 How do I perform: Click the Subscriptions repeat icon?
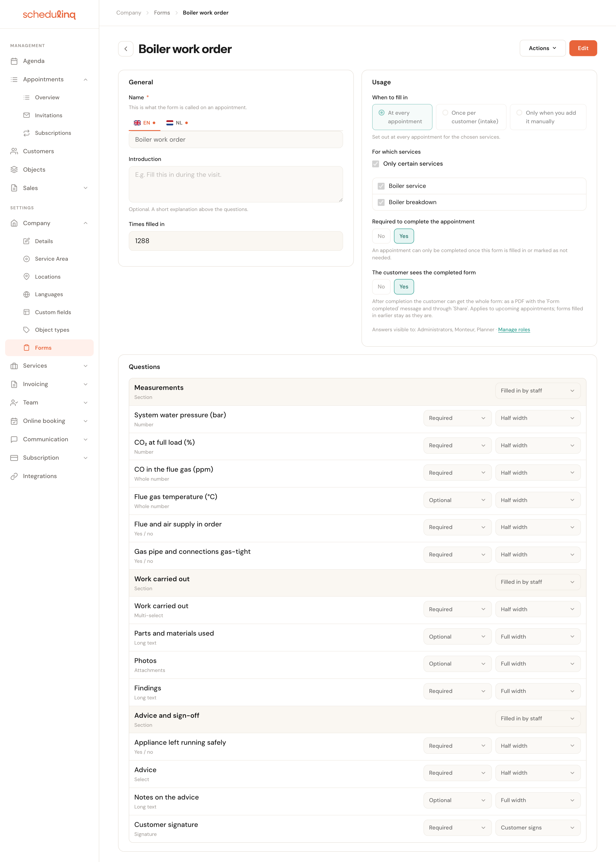pyautogui.click(x=27, y=133)
